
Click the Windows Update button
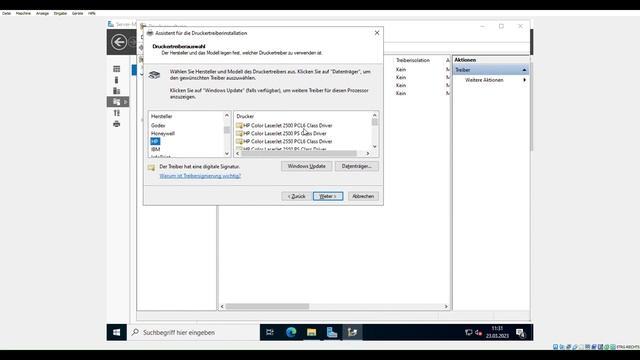point(307,166)
